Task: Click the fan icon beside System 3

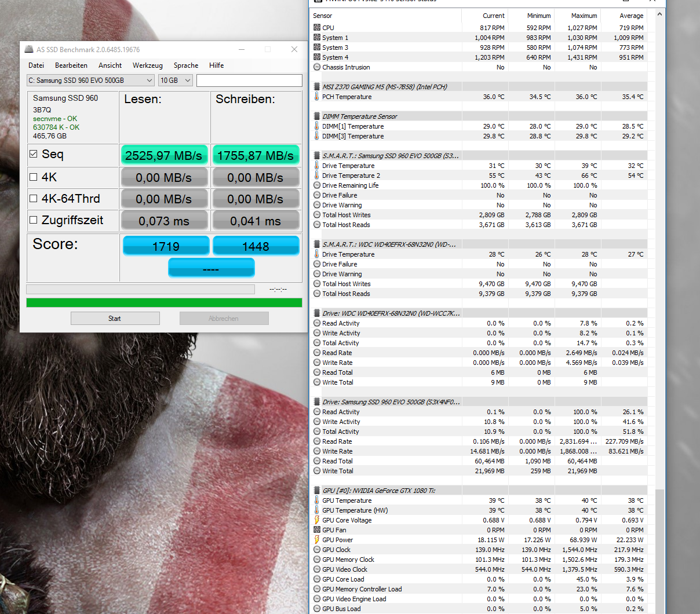Action: [317, 47]
